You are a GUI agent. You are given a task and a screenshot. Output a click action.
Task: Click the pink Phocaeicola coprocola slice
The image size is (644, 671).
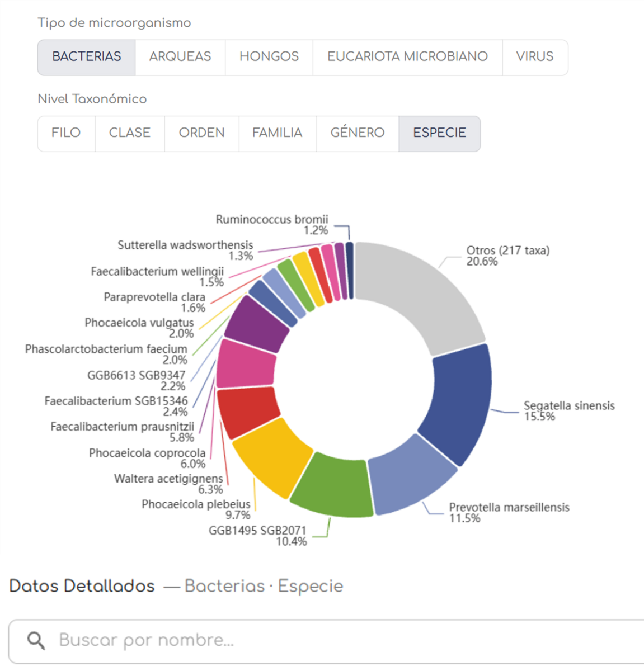(245, 365)
